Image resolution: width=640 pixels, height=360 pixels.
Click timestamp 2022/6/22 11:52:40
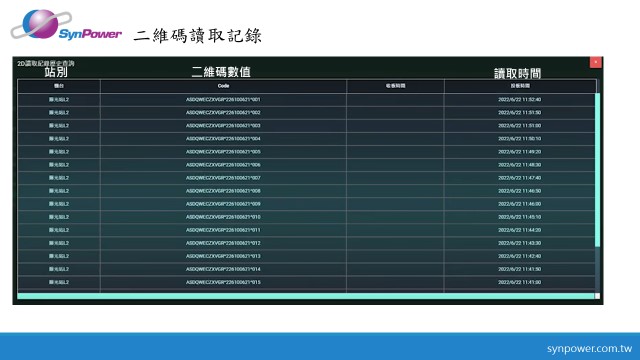point(520,100)
